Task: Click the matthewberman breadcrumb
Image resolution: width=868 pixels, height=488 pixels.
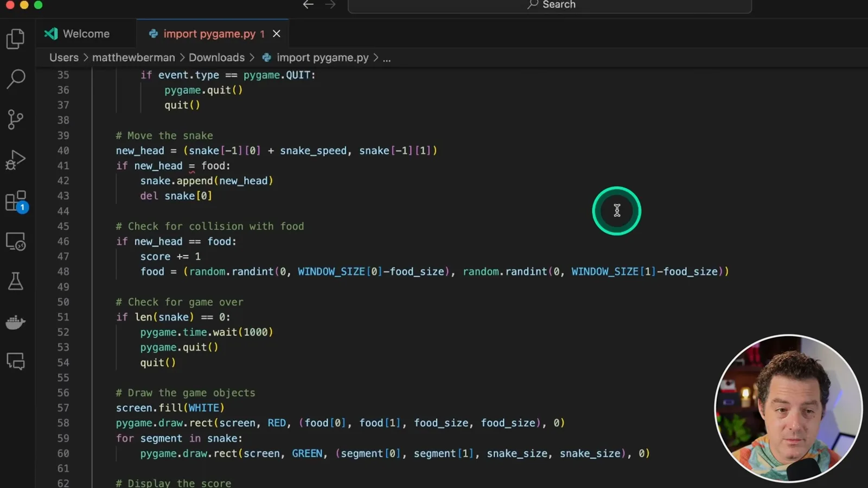Action: click(x=133, y=57)
